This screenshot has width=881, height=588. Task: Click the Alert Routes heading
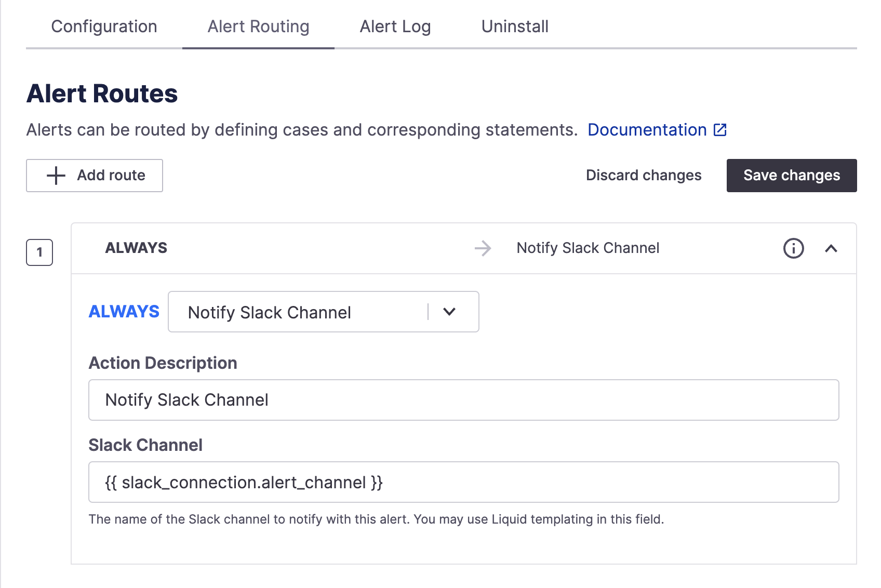click(102, 93)
